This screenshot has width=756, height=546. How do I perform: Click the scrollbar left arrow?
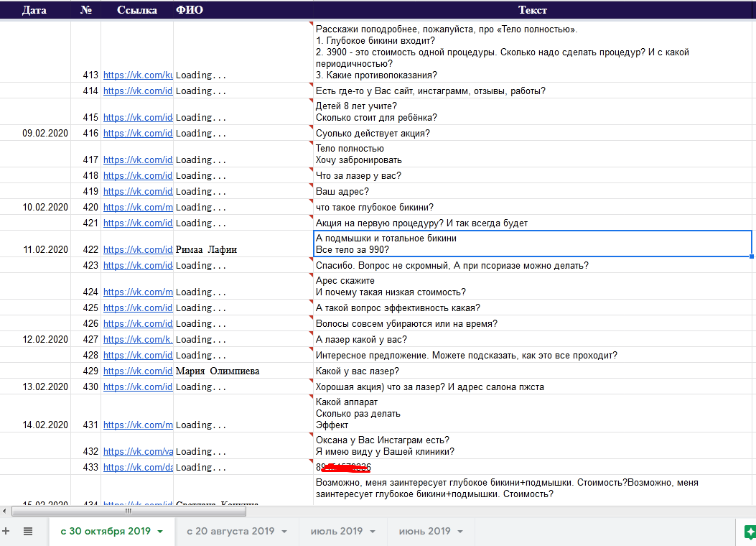(x=4, y=511)
